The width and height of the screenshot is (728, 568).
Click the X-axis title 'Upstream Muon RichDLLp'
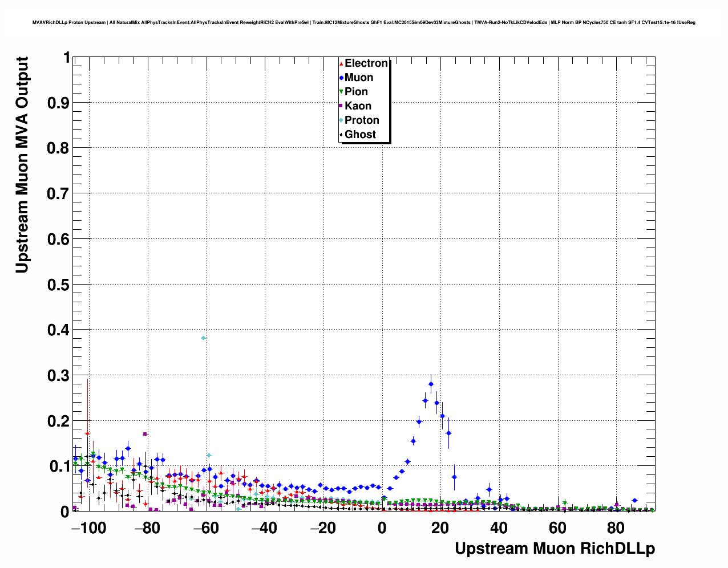coord(555,549)
